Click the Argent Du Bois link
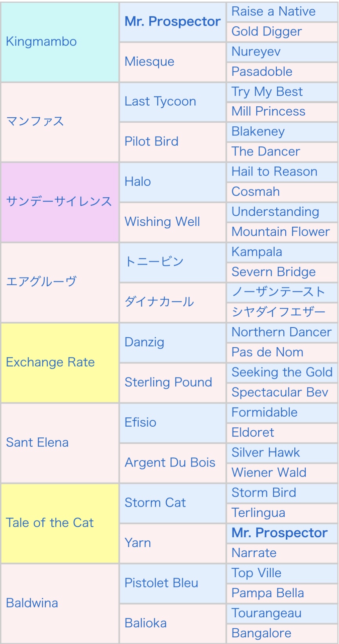Viewport: 339px width, 644px height. pyautogui.click(x=170, y=463)
